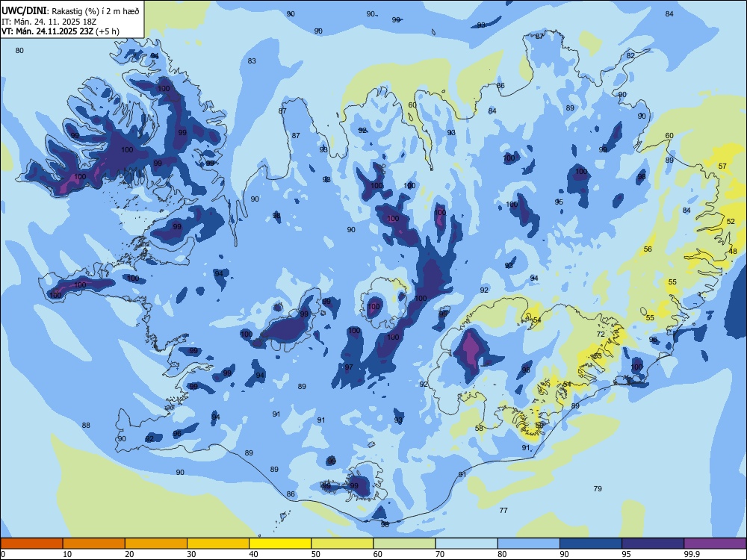Click the map value '97'
Viewport: 747px width, 560px height.
349,367
